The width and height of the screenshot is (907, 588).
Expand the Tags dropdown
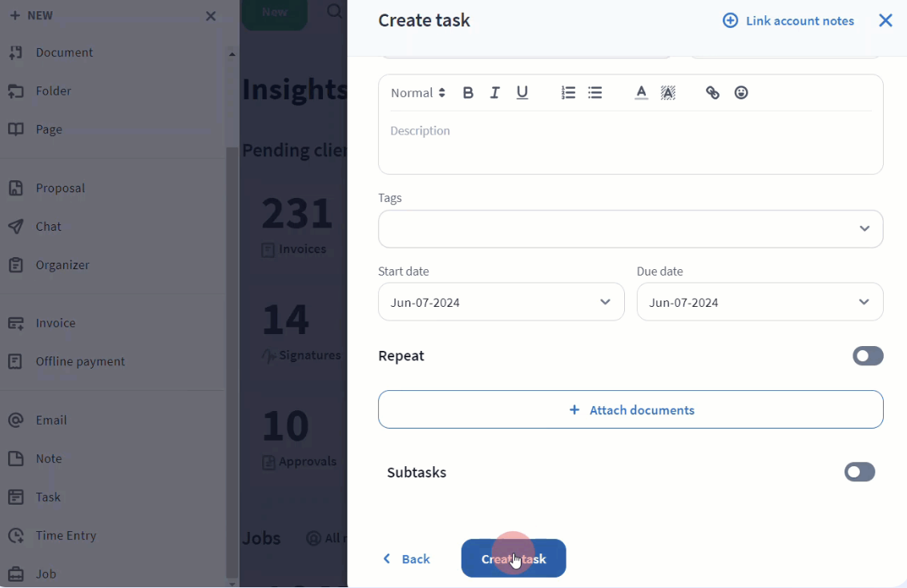click(x=631, y=229)
